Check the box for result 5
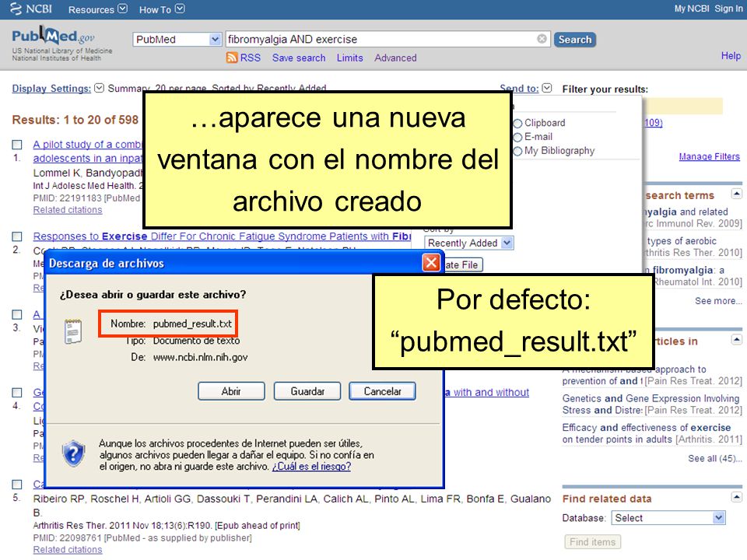Image resolution: width=747 pixels, height=560 pixels. click(17, 485)
